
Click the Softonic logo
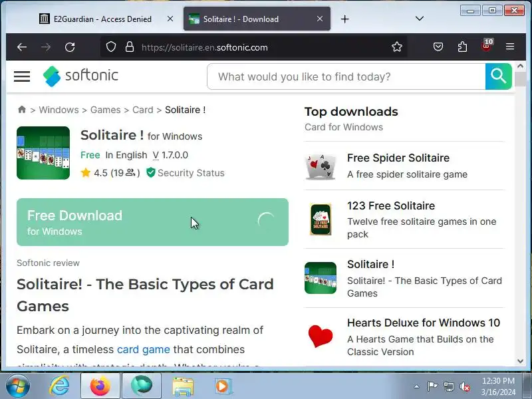(80, 76)
